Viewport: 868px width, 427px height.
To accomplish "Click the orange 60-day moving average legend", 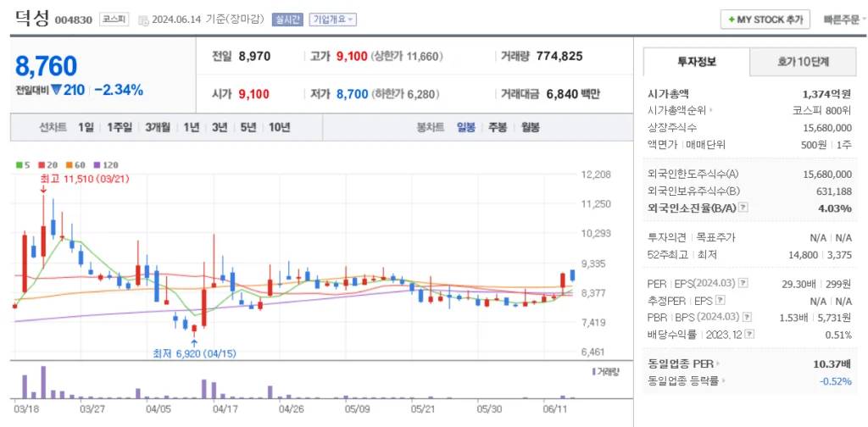I will (75, 165).
